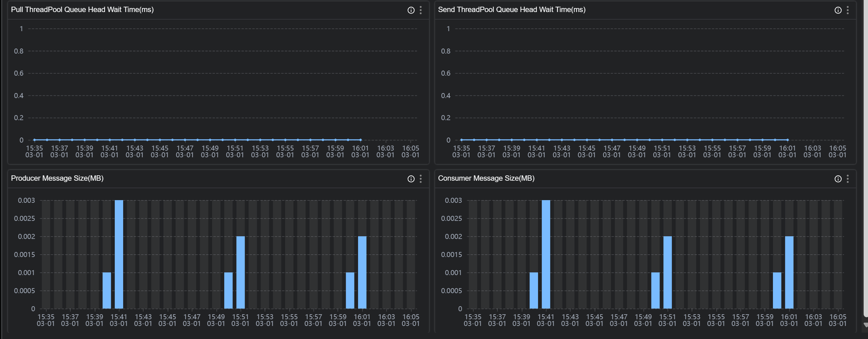This screenshot has height=339, width=868.
Task: Select the 15:51 bar in Producer Message Size
Action: [240, 272]
